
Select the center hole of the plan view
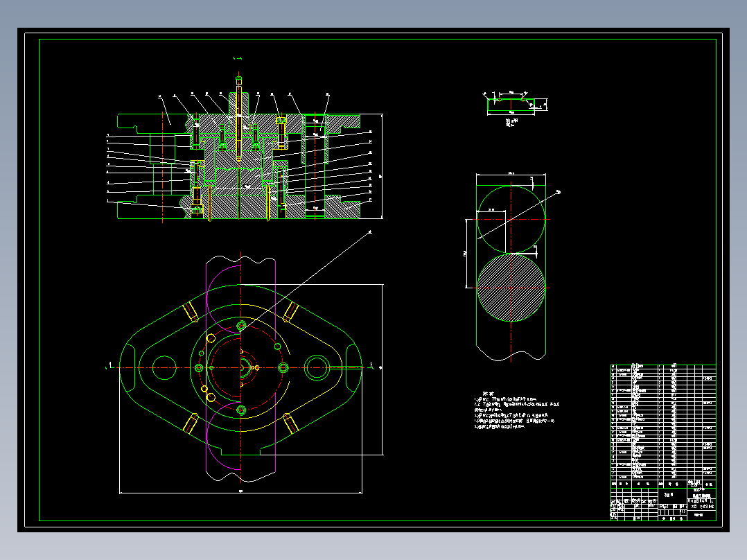pyautogui.click(x=244, y=367)
